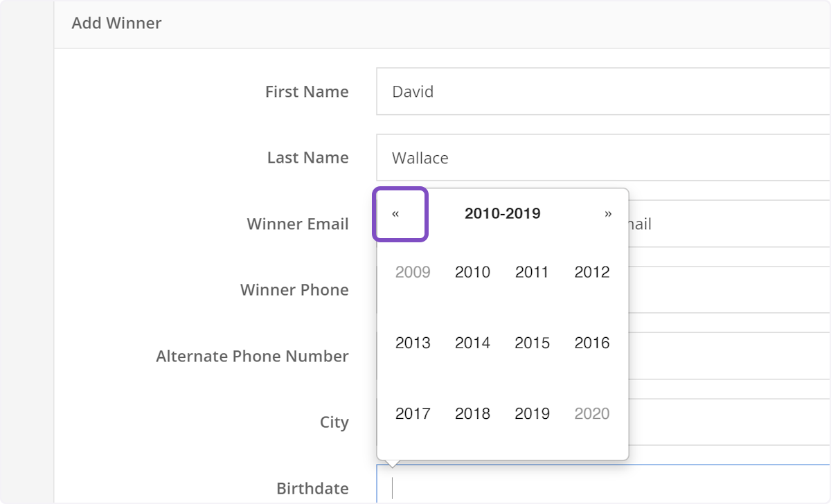Select the year 2010
The width and height of the screenshot is (831, 504).
point(472,272)
